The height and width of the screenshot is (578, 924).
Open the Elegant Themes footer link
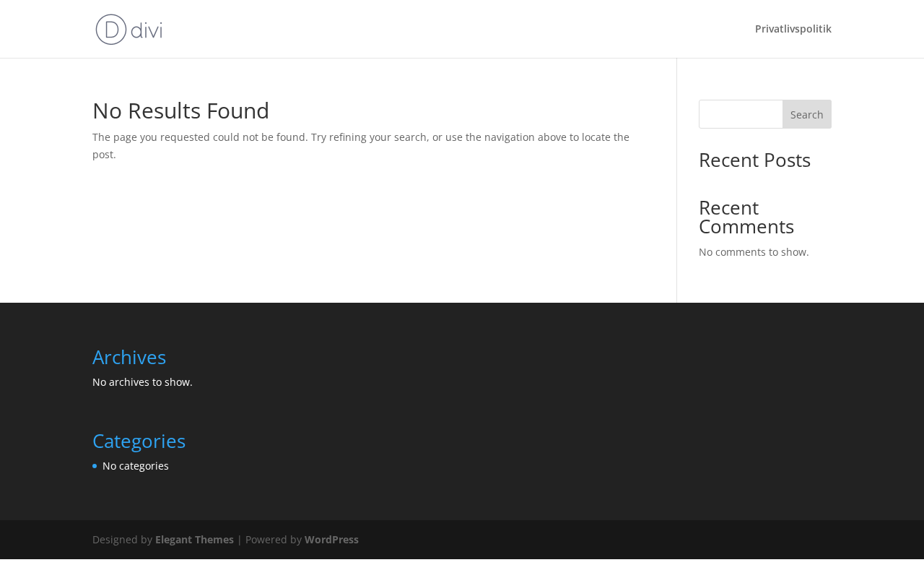pyautogui.click(x=194, y=540)
